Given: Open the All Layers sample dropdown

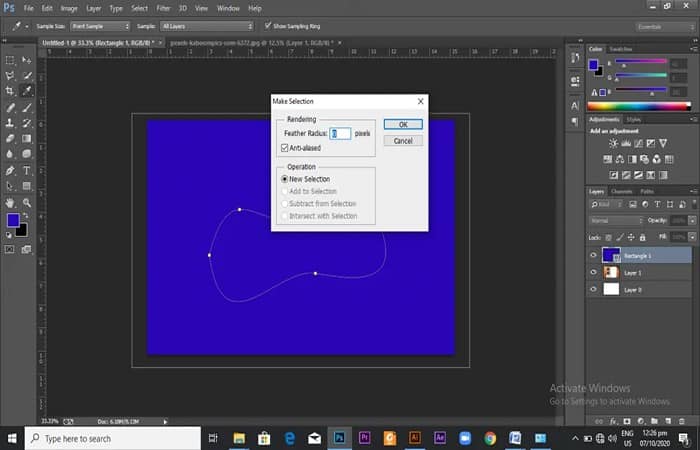Looking at the screenshot, I should point(207,26).
